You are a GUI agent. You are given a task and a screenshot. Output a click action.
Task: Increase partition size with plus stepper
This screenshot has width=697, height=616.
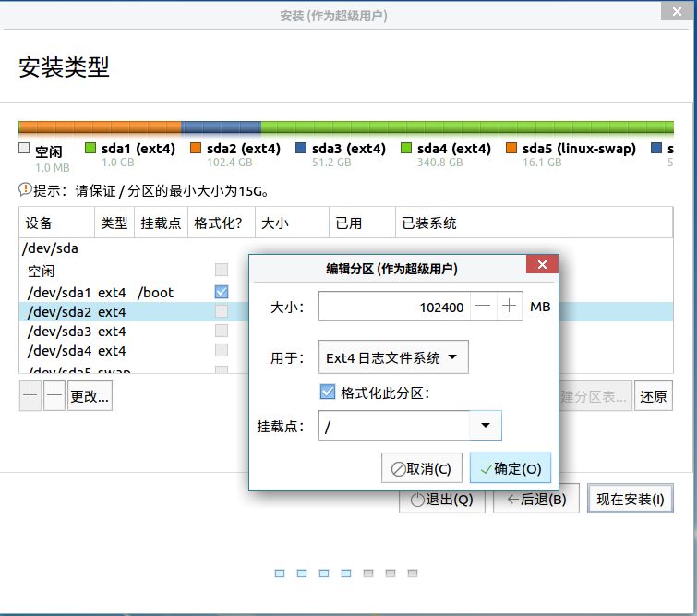pyautogui.click(x=509, y=306)
